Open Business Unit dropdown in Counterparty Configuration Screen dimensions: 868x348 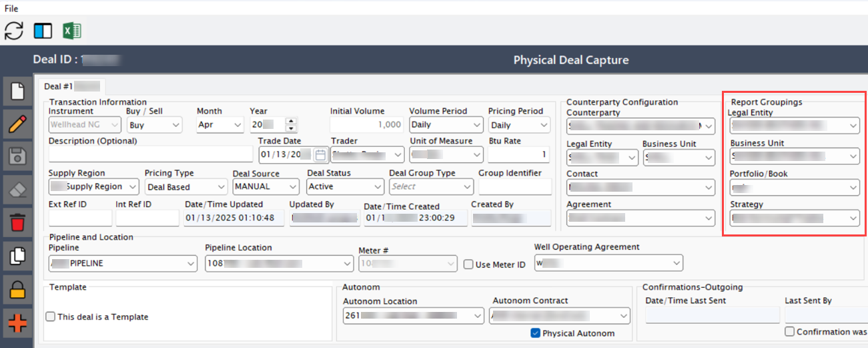[679, 158]
